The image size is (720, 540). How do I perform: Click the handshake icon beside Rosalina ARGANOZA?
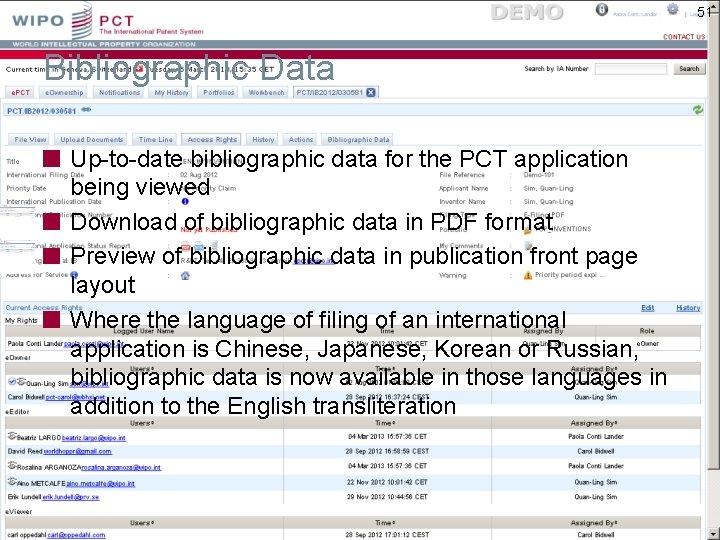[x=12, y=466]
